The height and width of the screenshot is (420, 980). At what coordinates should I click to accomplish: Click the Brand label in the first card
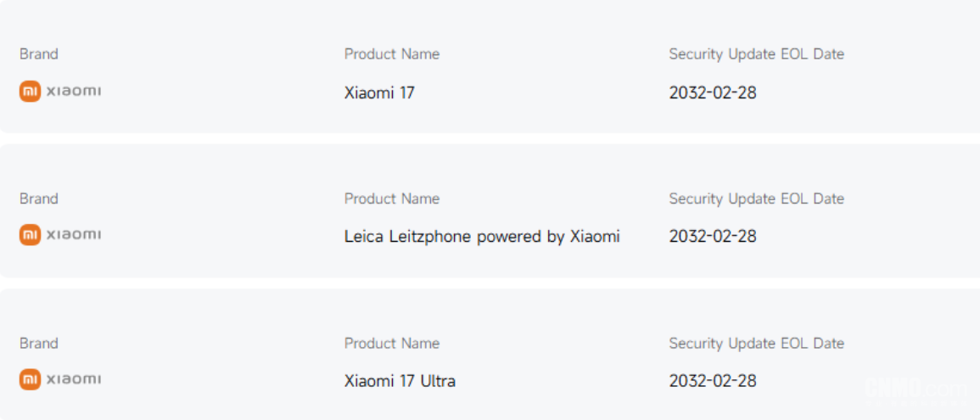tap(39, 54)
